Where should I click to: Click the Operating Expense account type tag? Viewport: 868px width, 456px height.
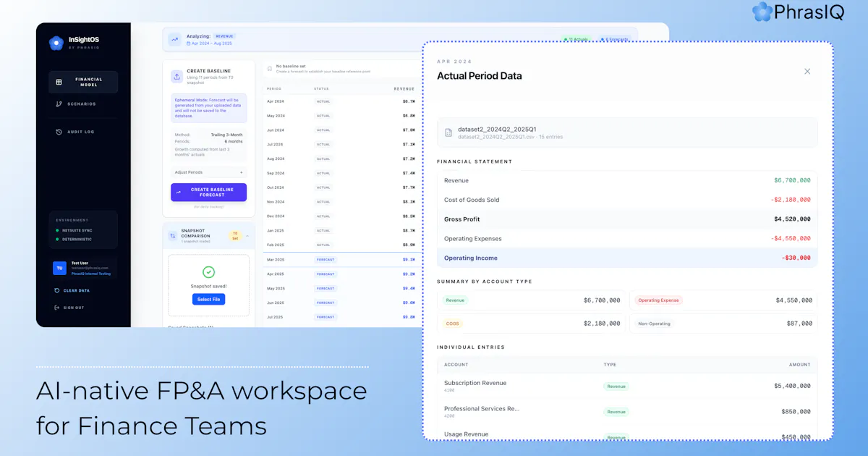click(x=658, y=300)
